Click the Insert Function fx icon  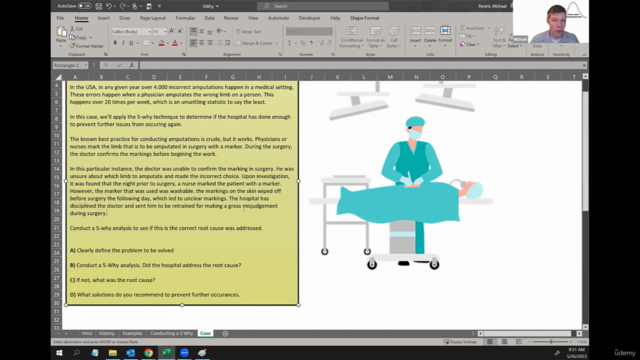pos(131,65)
